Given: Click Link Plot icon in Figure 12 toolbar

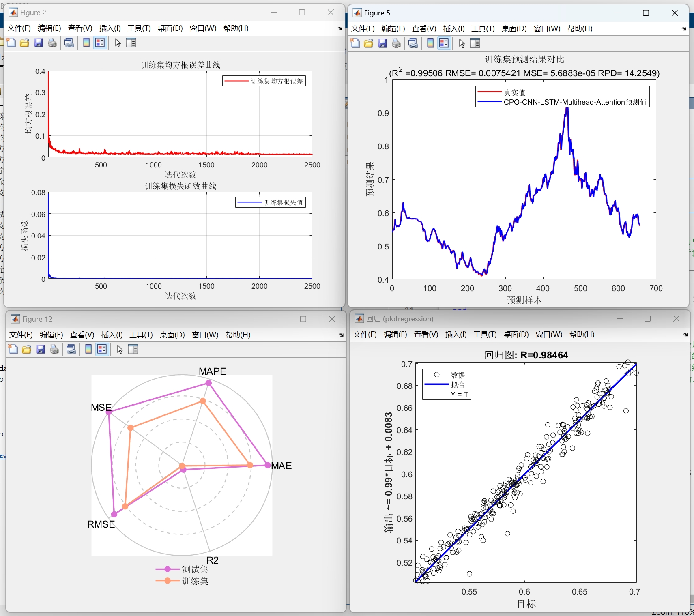Looking at the screenshot, I should pos(71,349).
